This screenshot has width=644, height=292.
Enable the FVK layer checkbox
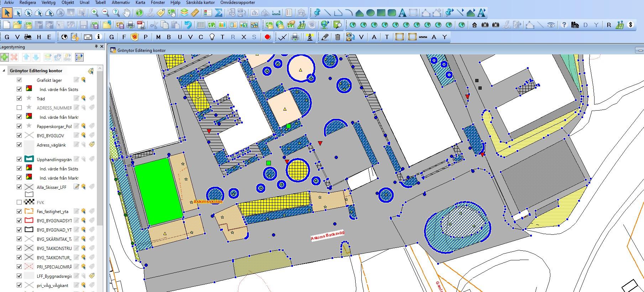(x=19, y=202)
